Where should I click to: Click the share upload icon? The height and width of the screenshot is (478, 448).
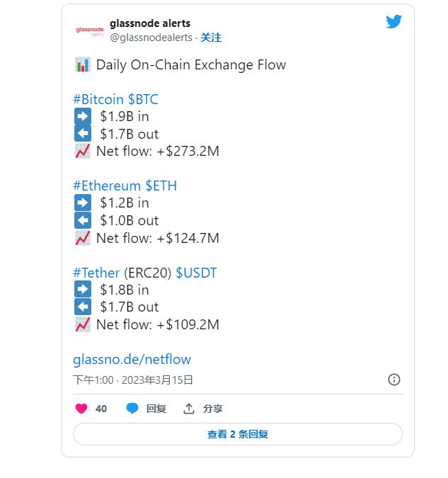tap(189, 409)
